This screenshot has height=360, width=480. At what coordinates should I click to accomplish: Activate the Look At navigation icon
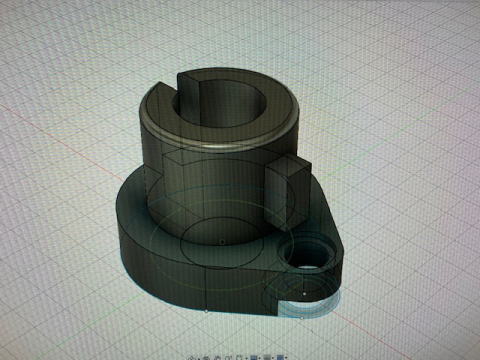pyautogui.click(x=206, y=358)
